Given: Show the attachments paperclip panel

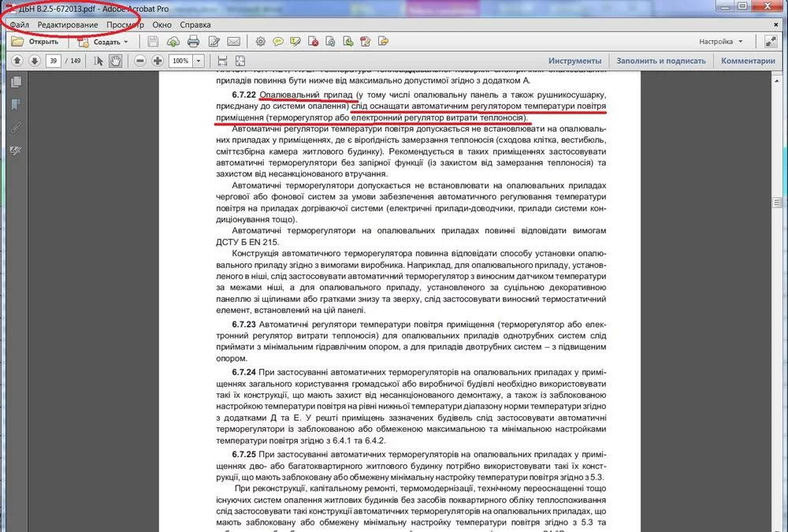Looking at the screenshot, I should tap(16, 128).
